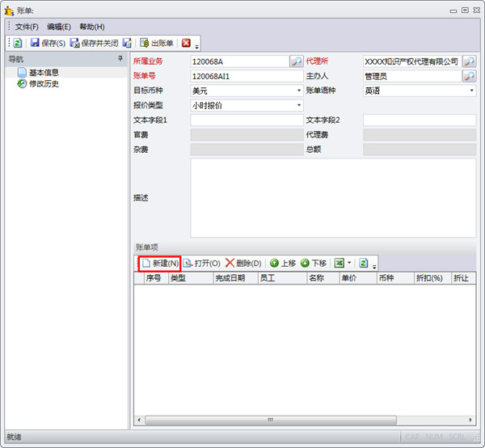Click the 代理所 field with XXXX知识产权代理有限公司
485x448 pixels.
[x=412, y=61]
